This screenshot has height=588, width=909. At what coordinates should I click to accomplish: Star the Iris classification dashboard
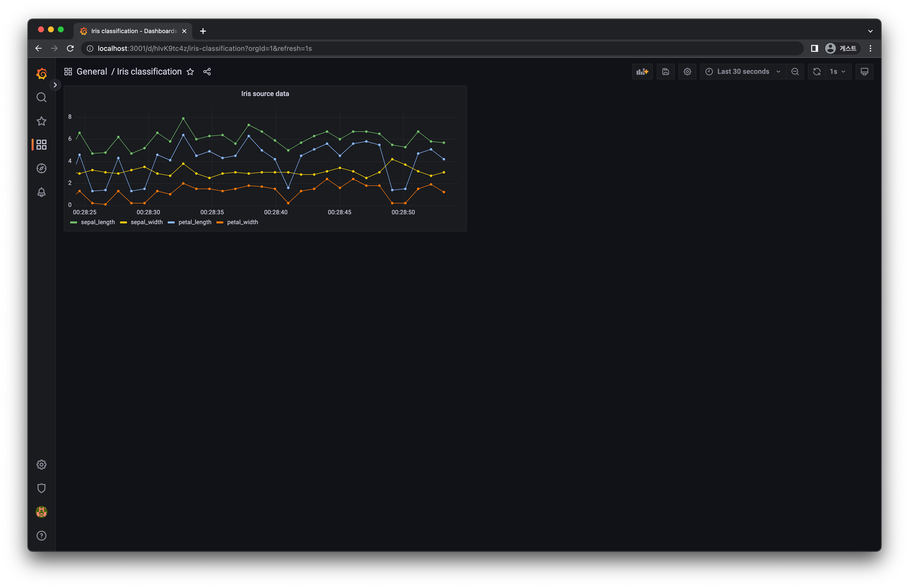[x=190, y=72]
